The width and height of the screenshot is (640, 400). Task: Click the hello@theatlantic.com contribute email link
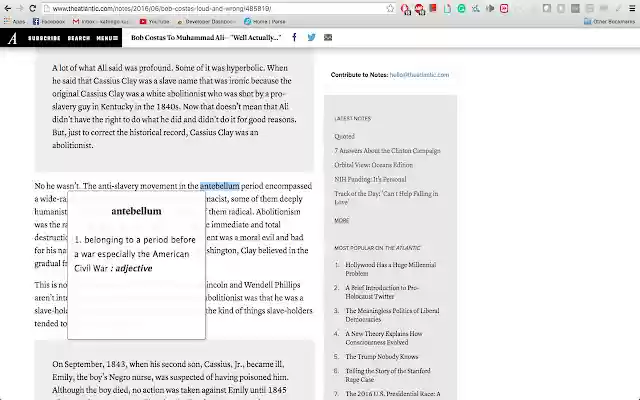tap(419, 75)
